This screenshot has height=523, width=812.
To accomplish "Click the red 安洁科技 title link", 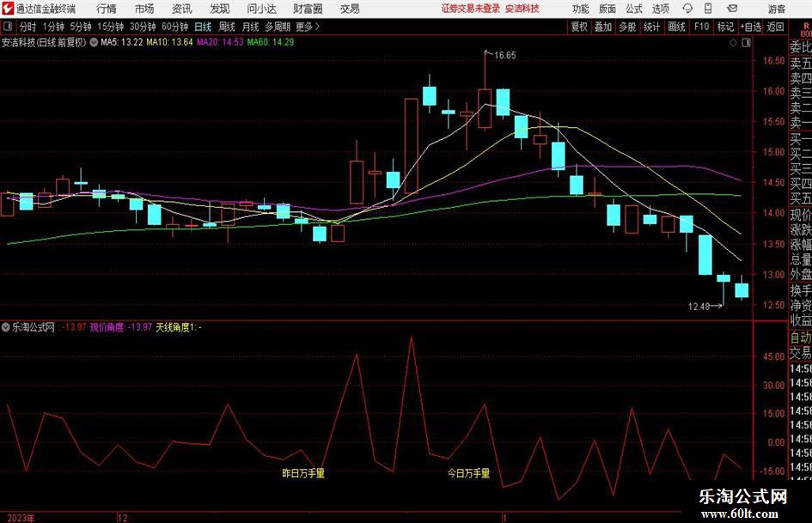I will coord(522,9).
